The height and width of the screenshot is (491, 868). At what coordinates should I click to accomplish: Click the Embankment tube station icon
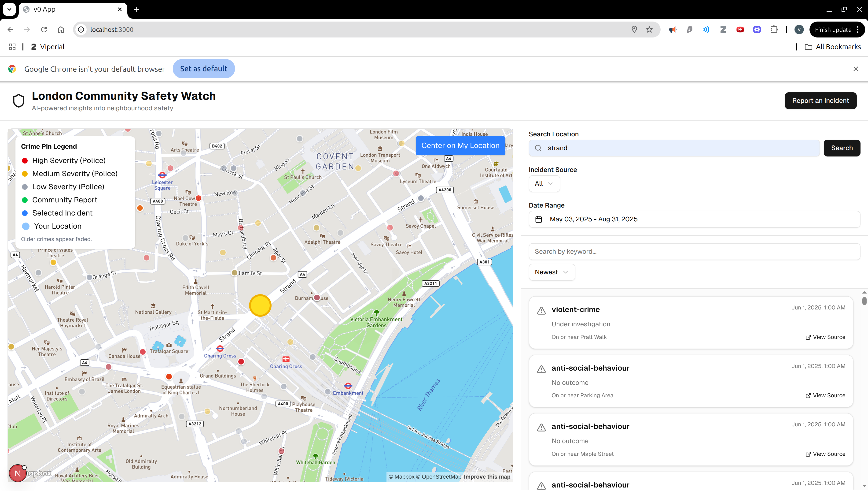pos(348,385)
